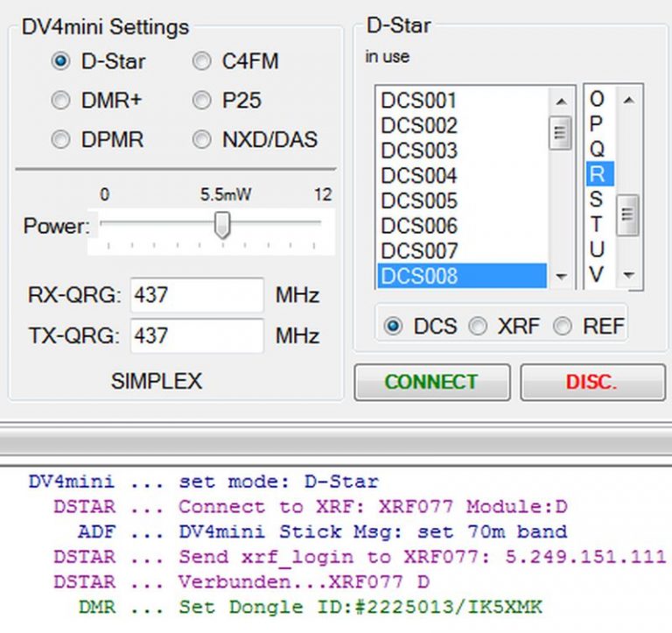Select DCS001 in reflector list
672x633 pixels.
pyautogui.click(x=462, y=101)
